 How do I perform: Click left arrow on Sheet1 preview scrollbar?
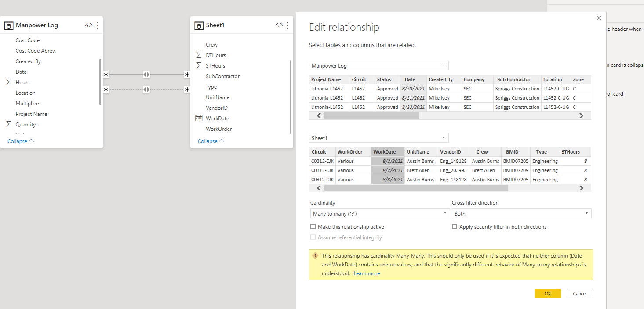319,188
